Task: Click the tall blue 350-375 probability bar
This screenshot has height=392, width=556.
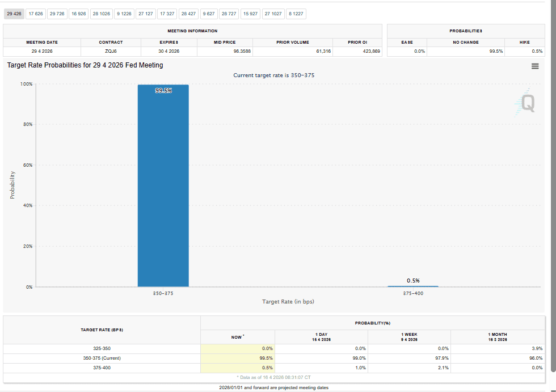Action: pyautogui.click(x=163, y=187)
